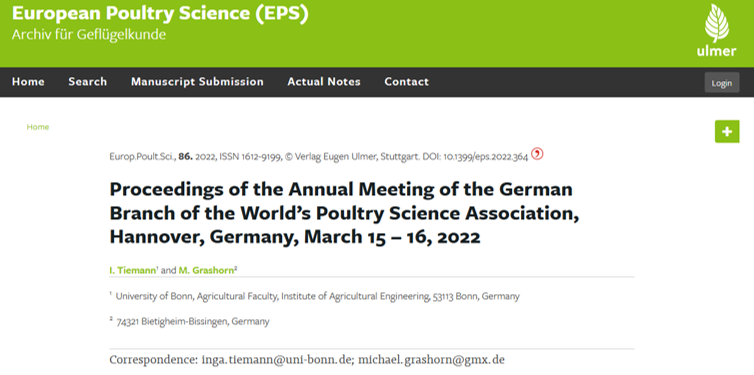Click email michael.grashorn@gmx.de
Screen dimensions: 754x375
tap(431, 360)
